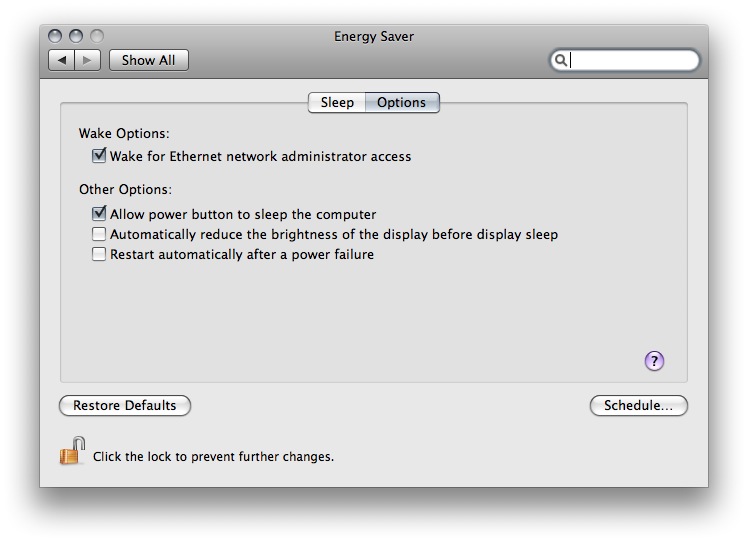The image size is (748, 542).
Task: Focus the search input field
Action: [x=624, y=60]
